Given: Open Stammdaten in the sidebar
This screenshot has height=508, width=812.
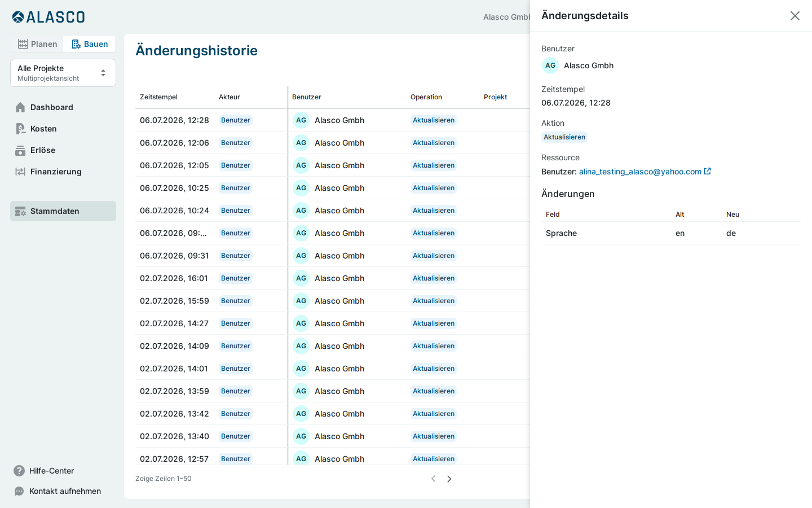Looking at the screenshot, I should point(63,211).
